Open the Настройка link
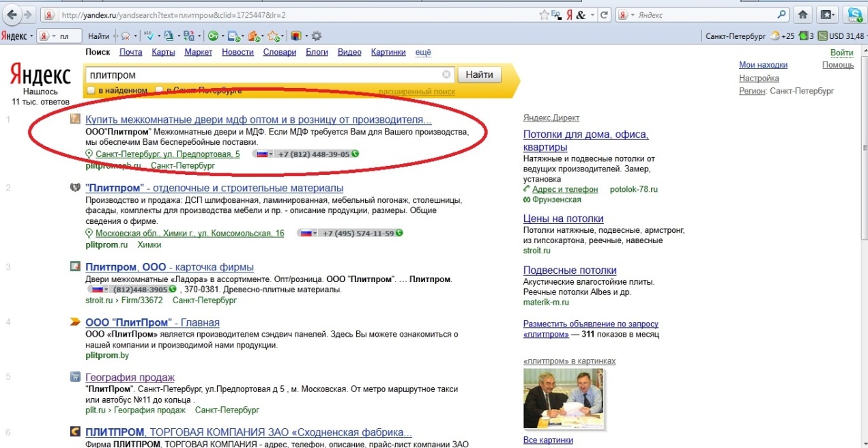This screenshot has height=448, width=868. [x=759, y=78]
